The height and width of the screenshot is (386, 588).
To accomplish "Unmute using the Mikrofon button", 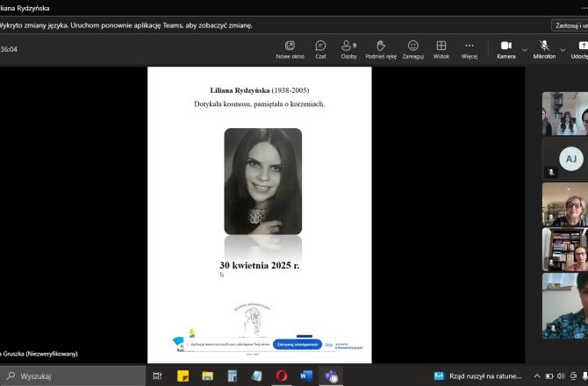I will [544, 49].
